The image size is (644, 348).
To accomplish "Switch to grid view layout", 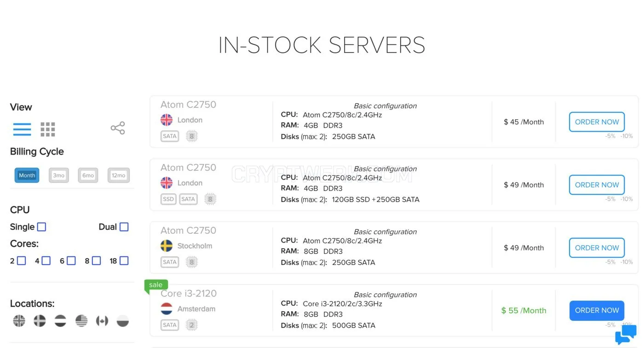I will 48,129.
